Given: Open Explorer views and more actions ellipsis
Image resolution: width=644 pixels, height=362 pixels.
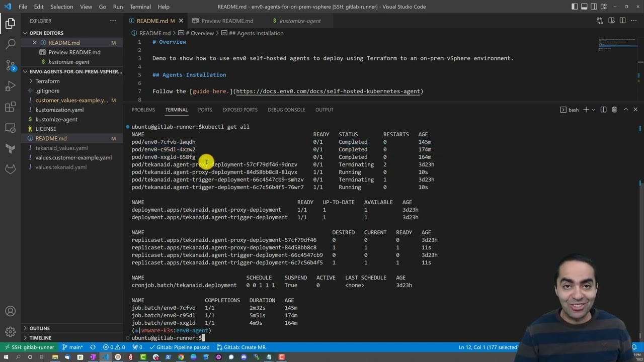Looking at the screenshot, I should (x=113, y=21).
